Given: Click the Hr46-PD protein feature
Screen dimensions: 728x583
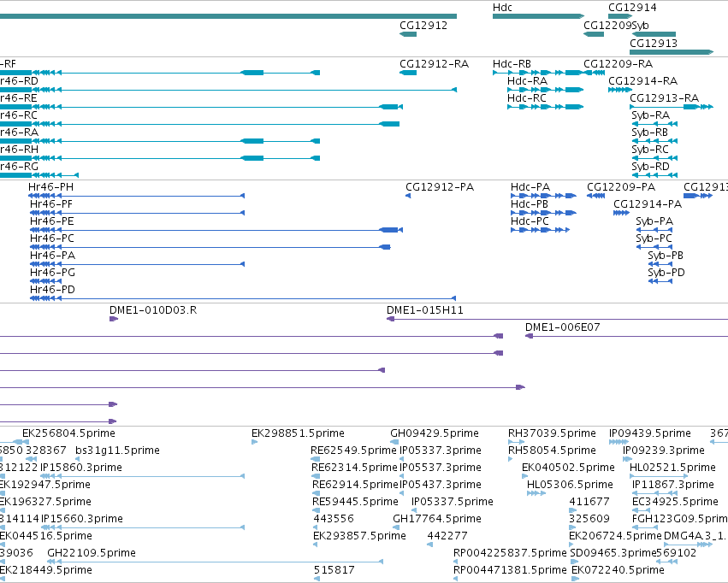Looking at the screenshot, I should coord(243,298).
